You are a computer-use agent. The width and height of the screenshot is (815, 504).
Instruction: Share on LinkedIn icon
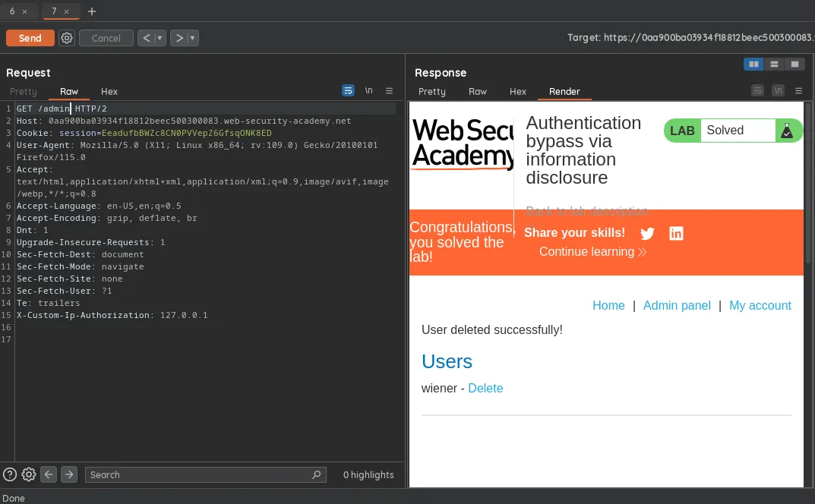click(676, 233)
